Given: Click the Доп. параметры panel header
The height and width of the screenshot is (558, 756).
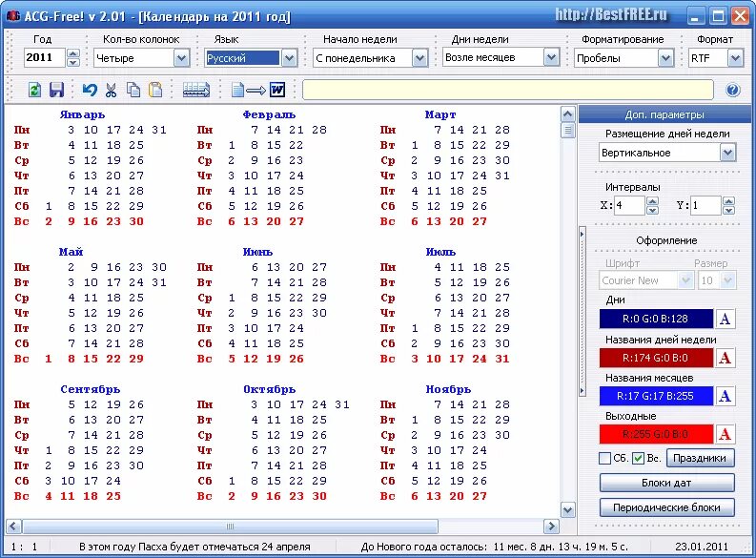Looking at the screenshot, I should click(x=664, y=114).
